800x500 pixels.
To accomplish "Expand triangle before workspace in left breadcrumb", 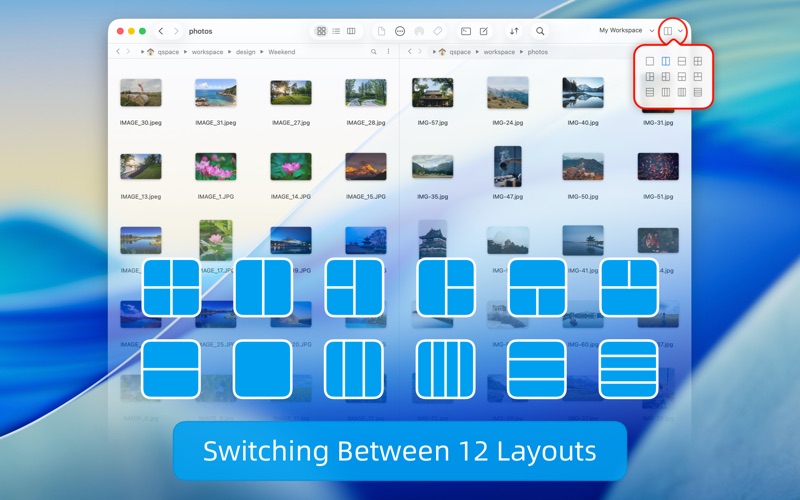I will (x=186, y=52).
